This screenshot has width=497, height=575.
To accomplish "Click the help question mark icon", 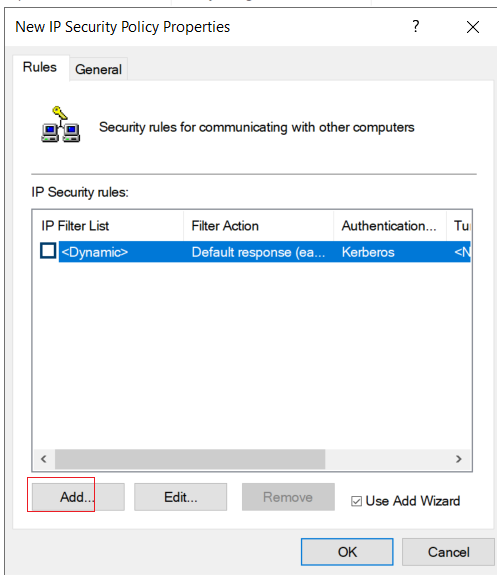I will [x=415, y=26].
